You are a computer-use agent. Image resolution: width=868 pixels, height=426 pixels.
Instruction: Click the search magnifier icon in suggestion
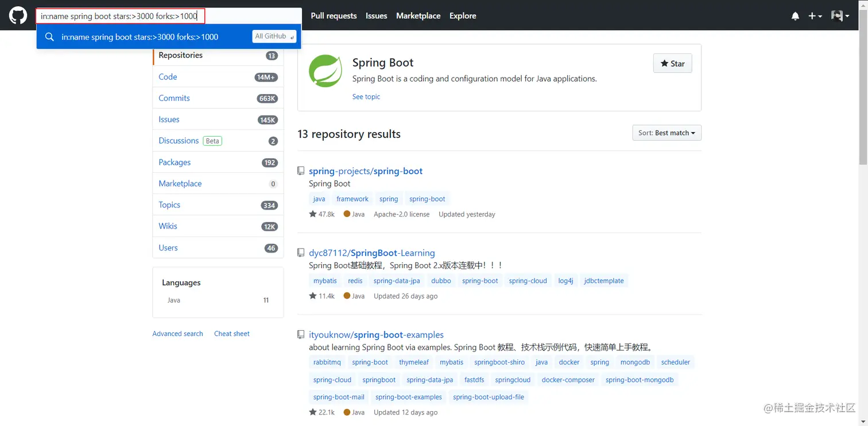(50, 37)
